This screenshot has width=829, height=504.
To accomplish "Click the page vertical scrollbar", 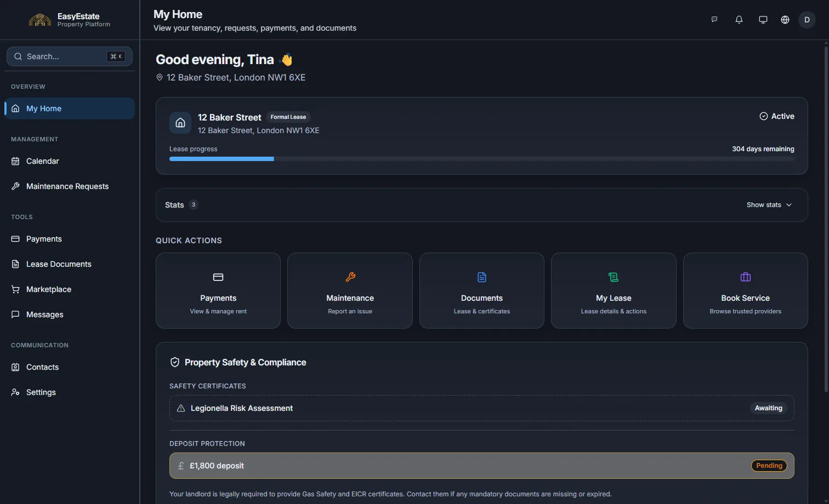I will point(826,219).
